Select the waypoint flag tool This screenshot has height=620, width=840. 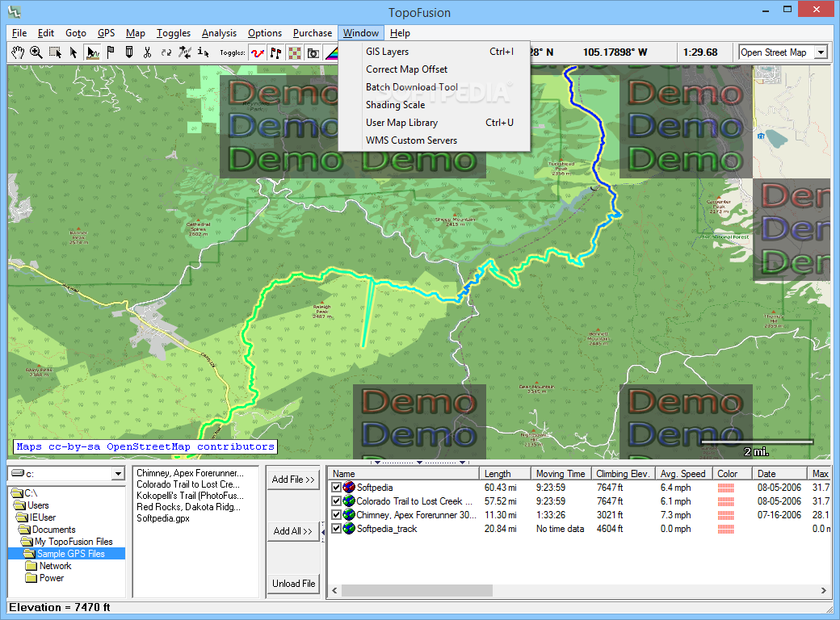pyautogui.click(x=111, y=52)
